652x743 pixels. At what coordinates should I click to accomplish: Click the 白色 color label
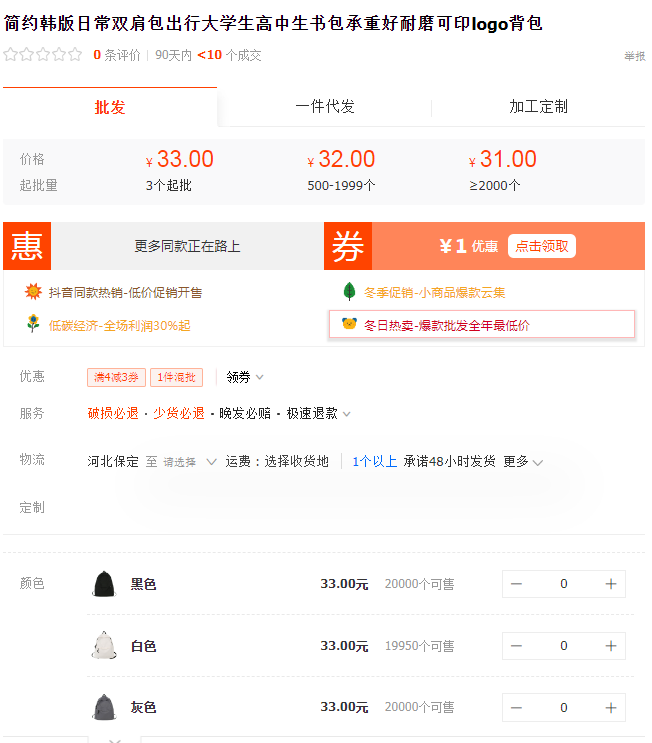(x=144, y=646)
